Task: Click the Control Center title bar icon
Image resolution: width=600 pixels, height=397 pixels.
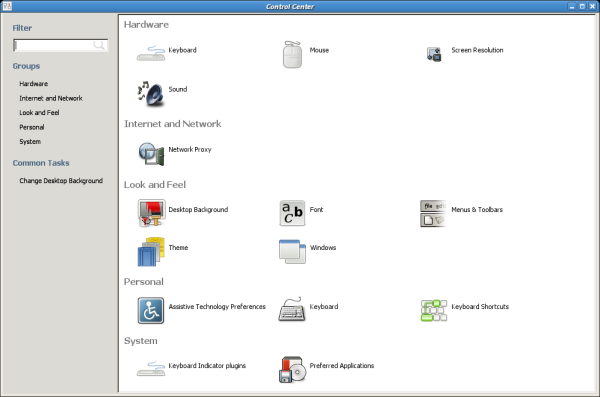Action: (x=7, y=6)
